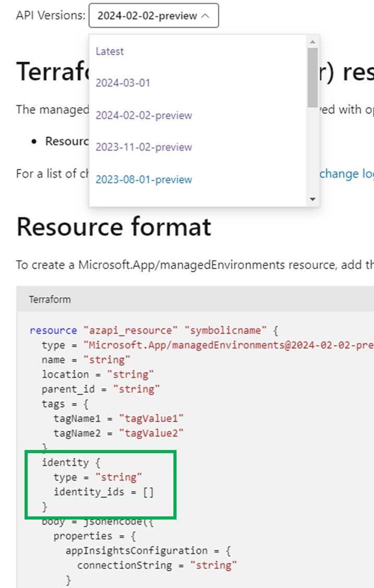Click the tagName2 = "tagValue2" line

click(119, 433)
